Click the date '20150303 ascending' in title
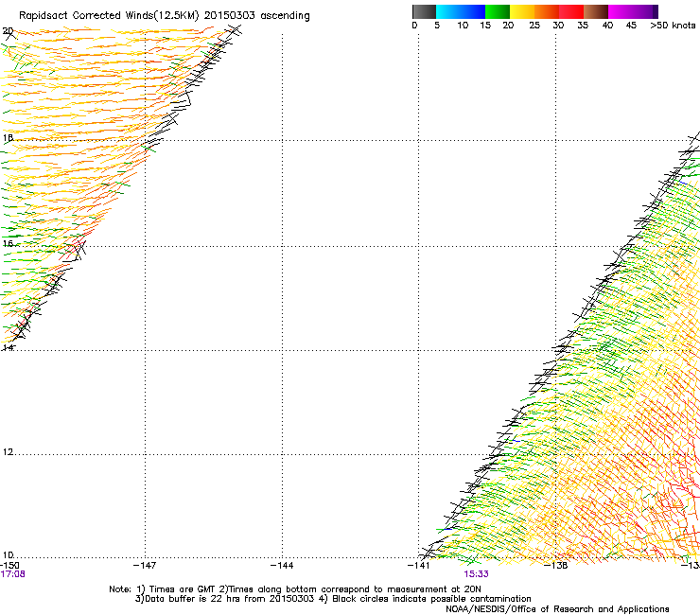Screen dimensions: 700x615 pyautogui.click(x=256, y=16)
